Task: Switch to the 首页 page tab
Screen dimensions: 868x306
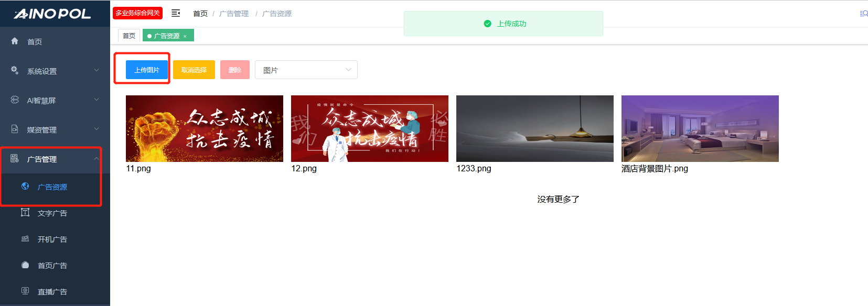Action: [x=129, y=36]
